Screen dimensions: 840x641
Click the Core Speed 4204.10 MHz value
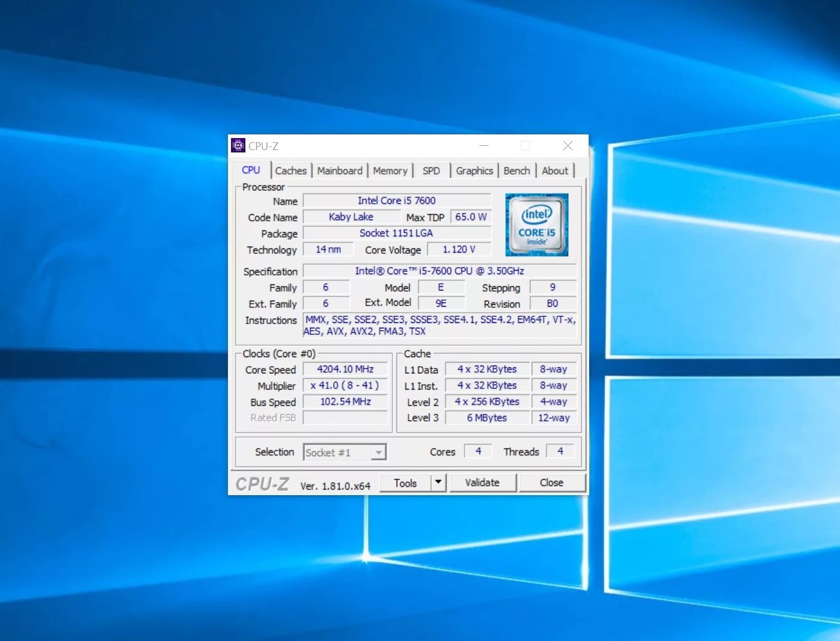pos(345,369)
